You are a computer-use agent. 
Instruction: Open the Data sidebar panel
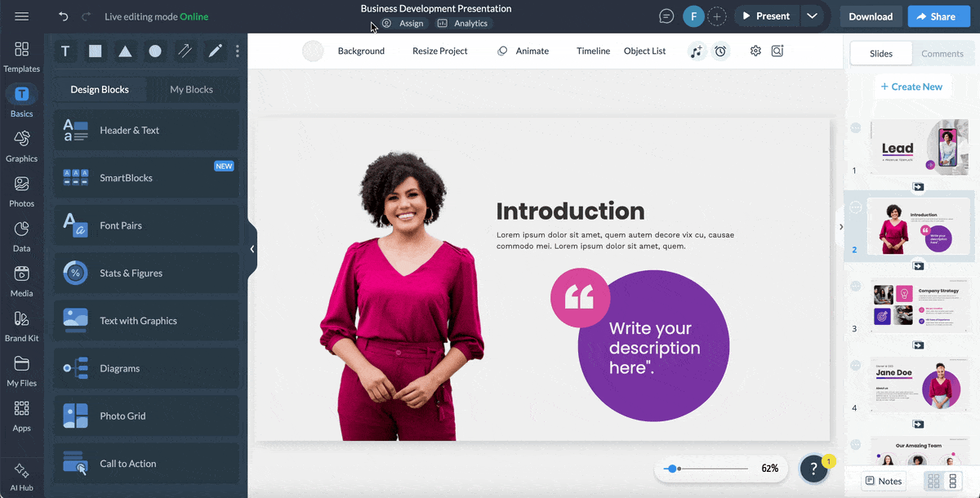point(22,236)
